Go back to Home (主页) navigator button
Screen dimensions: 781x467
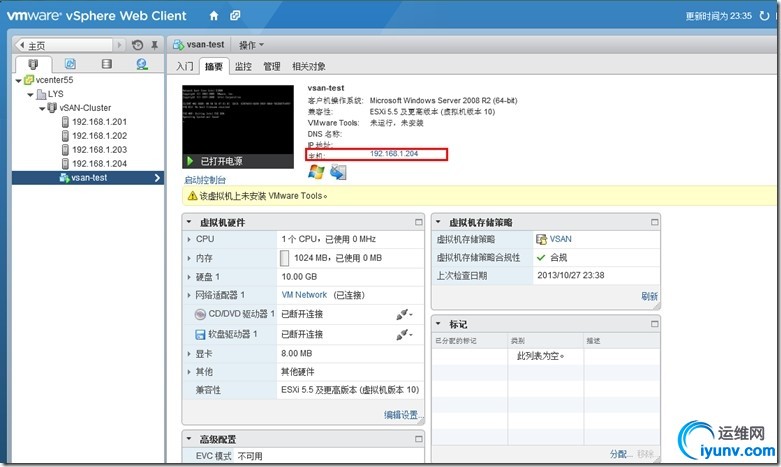click(x=64, y=45)
